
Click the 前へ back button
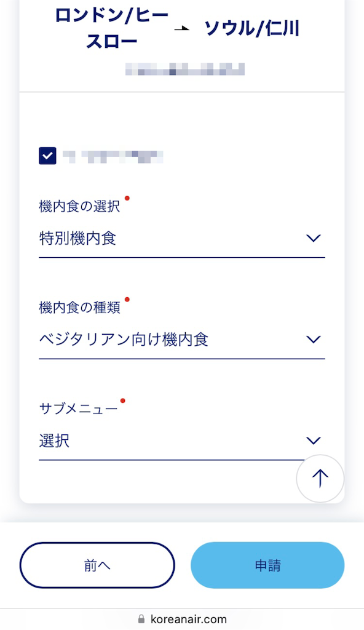[97, 565]
